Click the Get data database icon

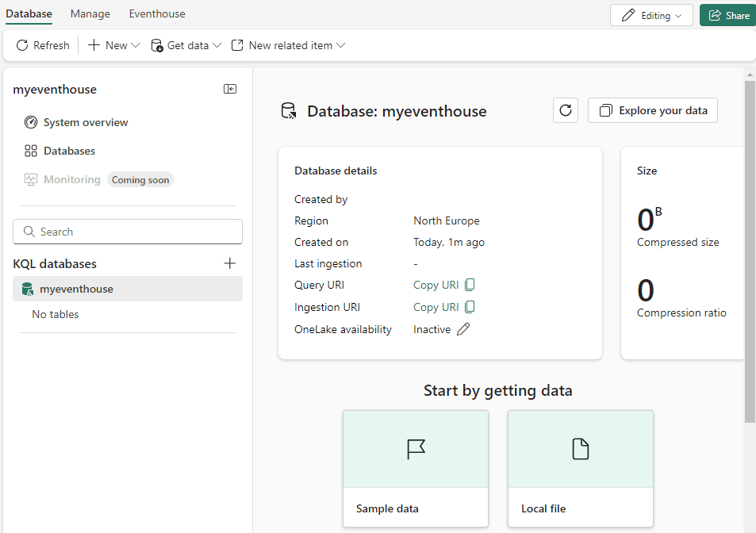click(157, 45)
